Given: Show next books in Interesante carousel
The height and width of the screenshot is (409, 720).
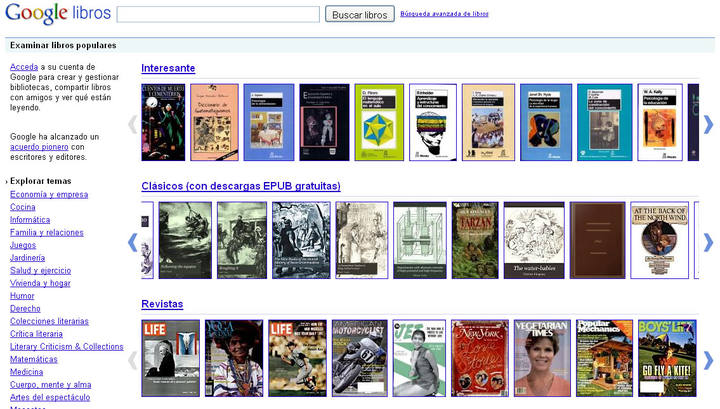Looking at the screenshot, I should pos(708,124).
